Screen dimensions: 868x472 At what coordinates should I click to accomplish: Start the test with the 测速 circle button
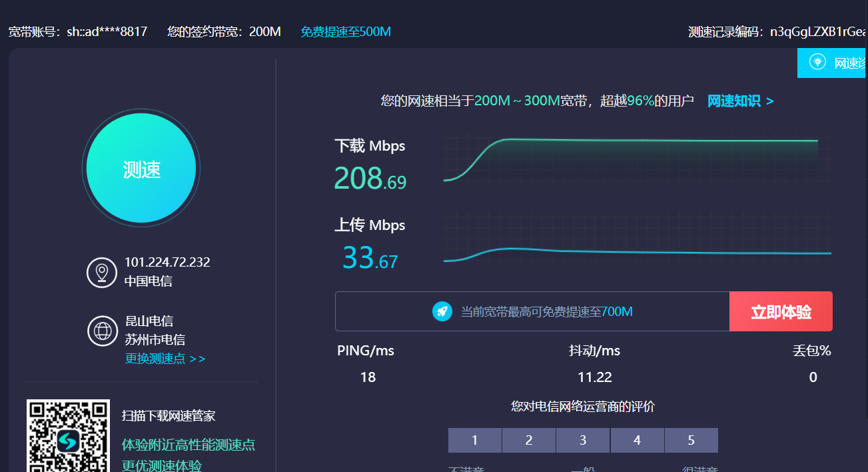point(141,169)
